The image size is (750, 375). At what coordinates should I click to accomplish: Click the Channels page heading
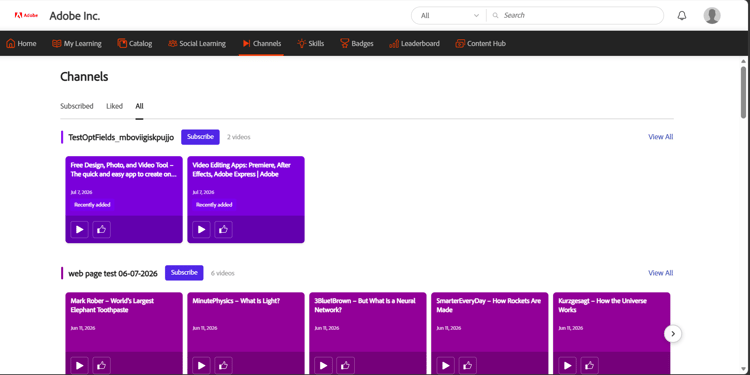click(x=84, y=77)
